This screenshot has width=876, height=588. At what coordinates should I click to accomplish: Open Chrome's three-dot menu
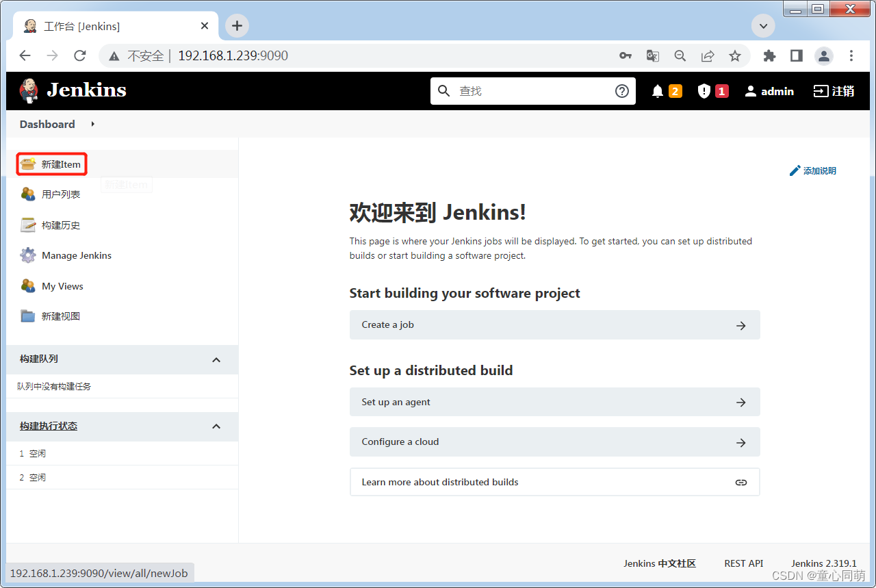tap(851, 55)
